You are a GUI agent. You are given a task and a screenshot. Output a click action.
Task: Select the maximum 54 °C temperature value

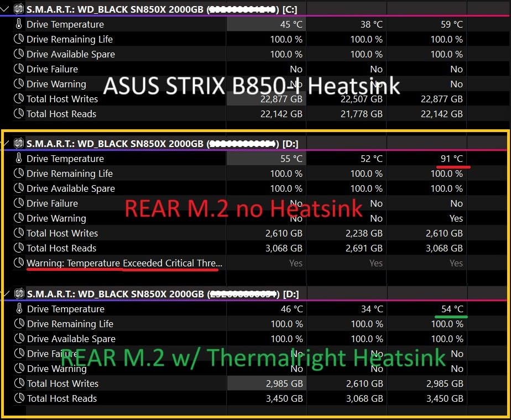[452, 309]
